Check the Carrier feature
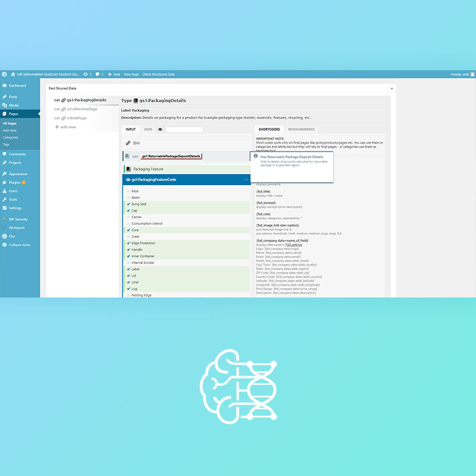 (x=128, y=217)
